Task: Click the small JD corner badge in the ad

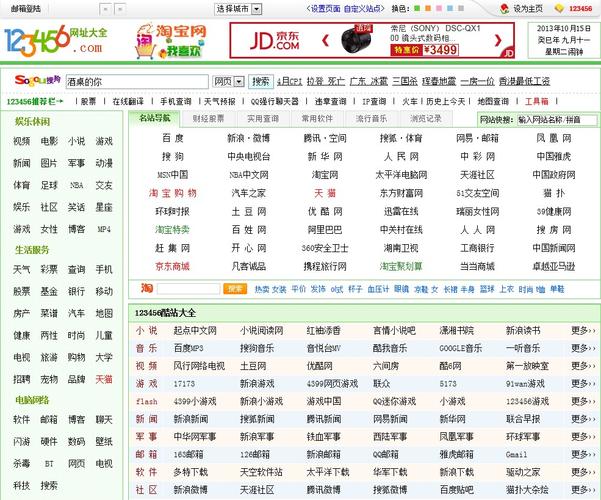Action: (508, 53)
